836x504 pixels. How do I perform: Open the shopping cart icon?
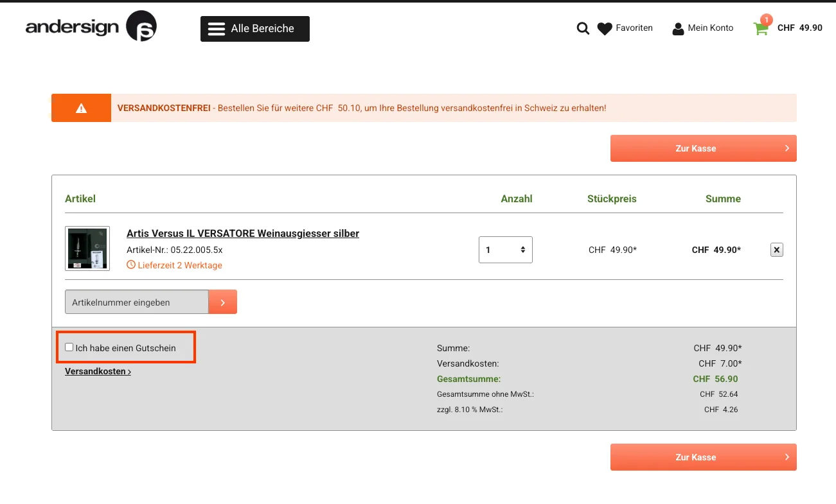click(760, 29)
